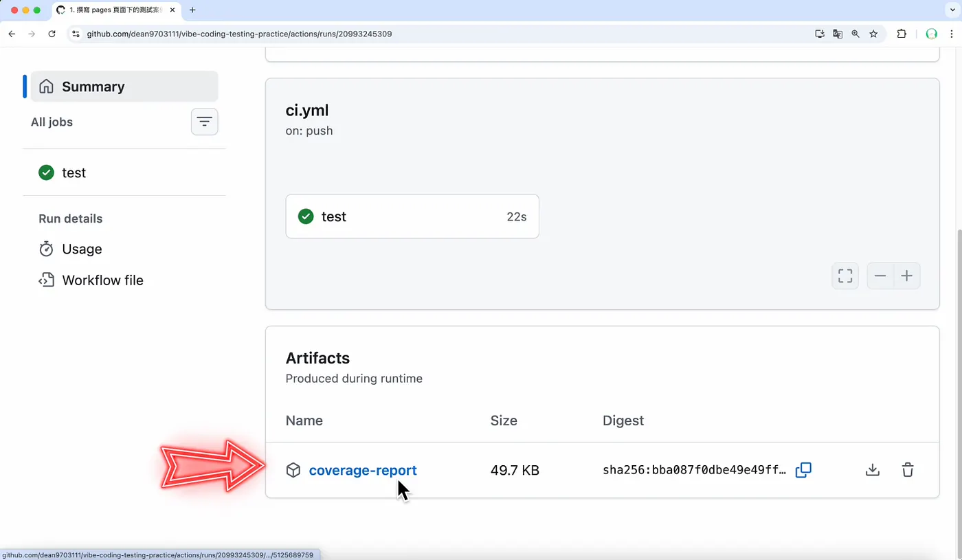Viewport: 962px width, 560px height.
Task: Click the Size column header
Action: pyautogui.click(x=504, y=421)
